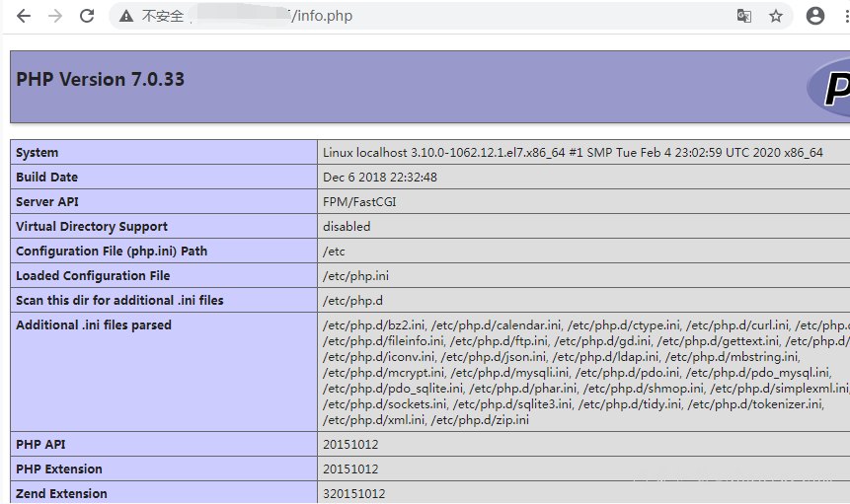Select 'Additional .ini files parsed' label

(94, 324)
